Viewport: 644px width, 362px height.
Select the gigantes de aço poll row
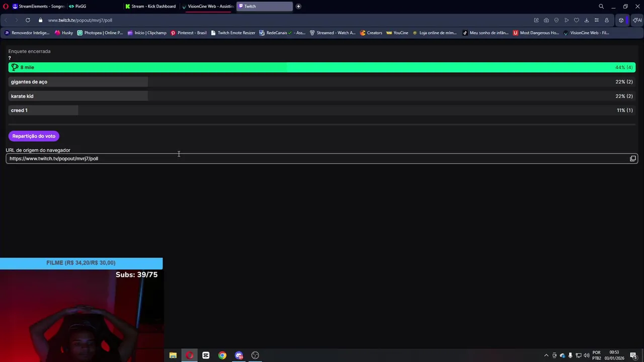point(322,81)
